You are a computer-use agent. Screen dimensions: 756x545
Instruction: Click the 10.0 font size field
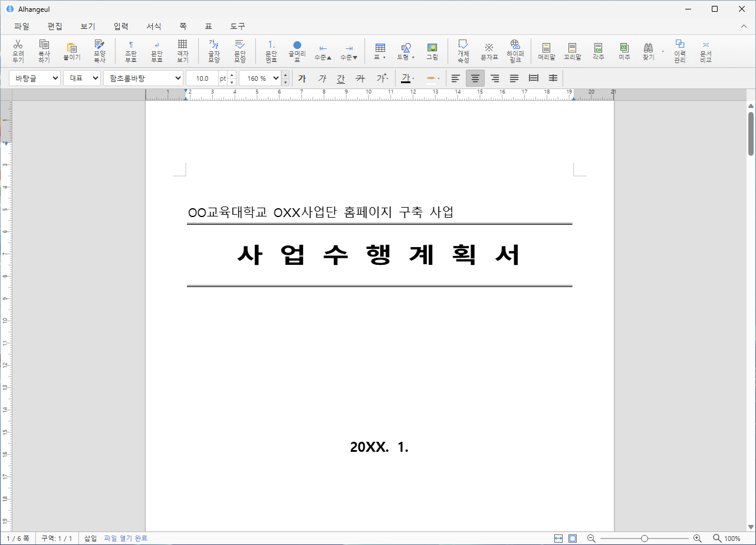click(x=202, y=78)
